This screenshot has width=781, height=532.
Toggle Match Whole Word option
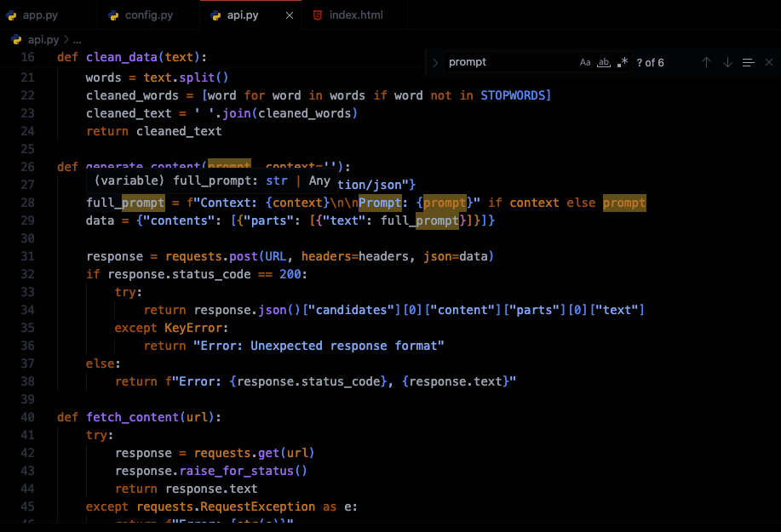604,62
